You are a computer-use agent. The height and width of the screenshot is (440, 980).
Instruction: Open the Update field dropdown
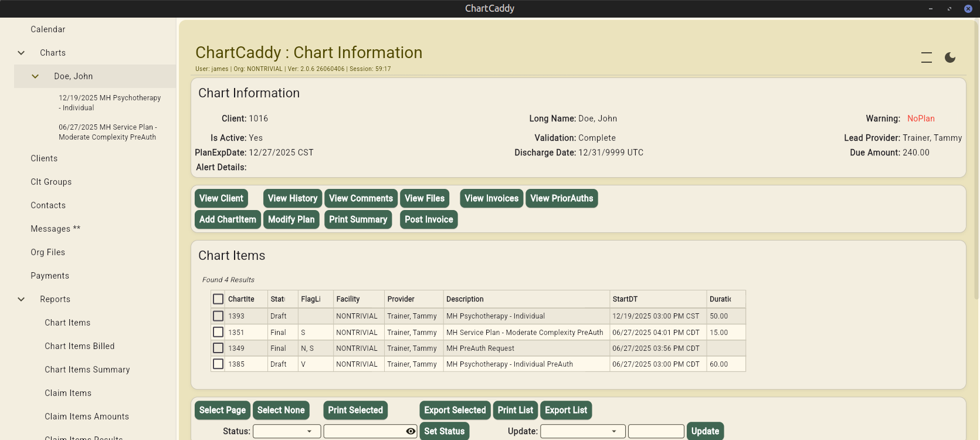coord(583,431)
